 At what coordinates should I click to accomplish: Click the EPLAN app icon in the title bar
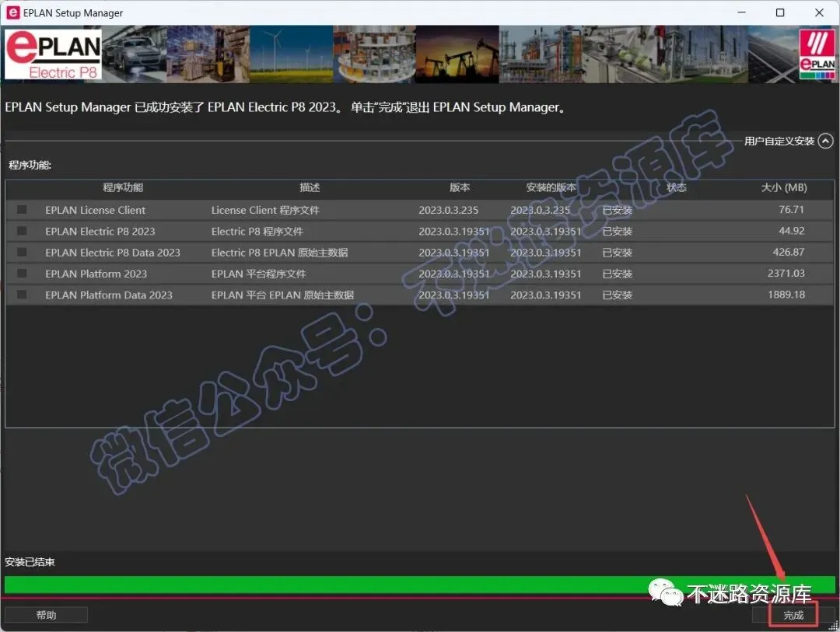(x=13, y=12)
